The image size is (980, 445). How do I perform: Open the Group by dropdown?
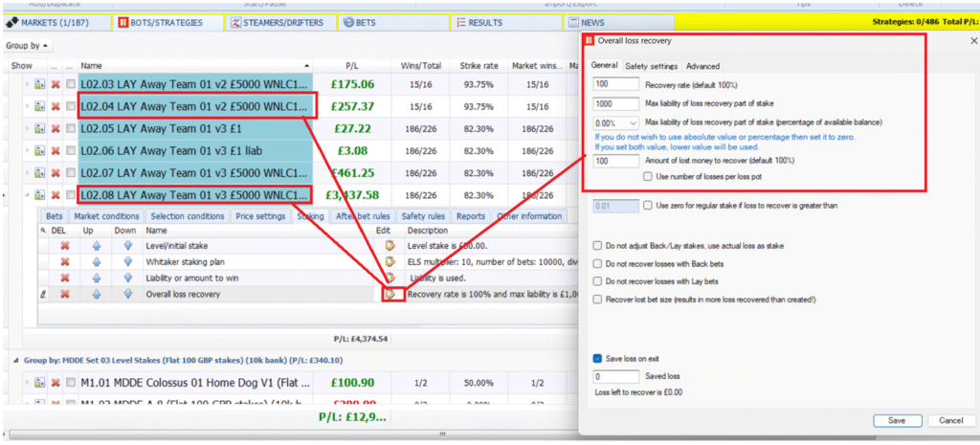tap(29, 46)
